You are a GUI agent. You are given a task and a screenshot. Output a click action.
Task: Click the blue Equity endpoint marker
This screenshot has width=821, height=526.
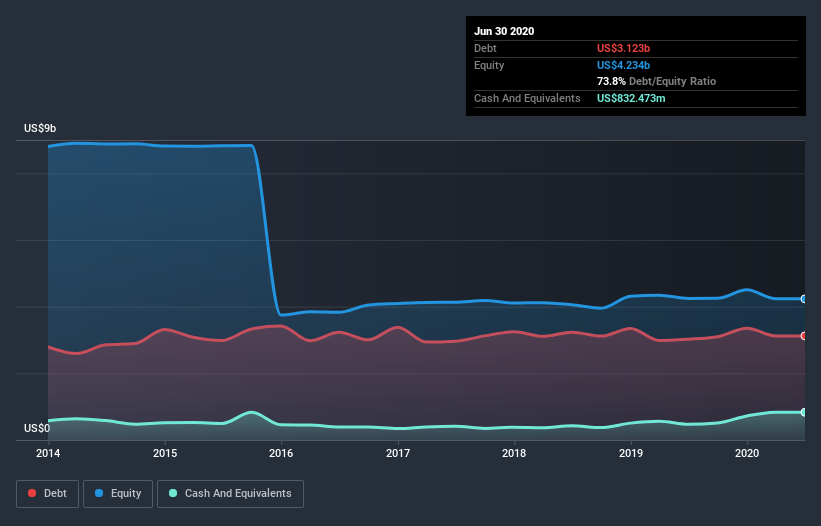(804, 299)
